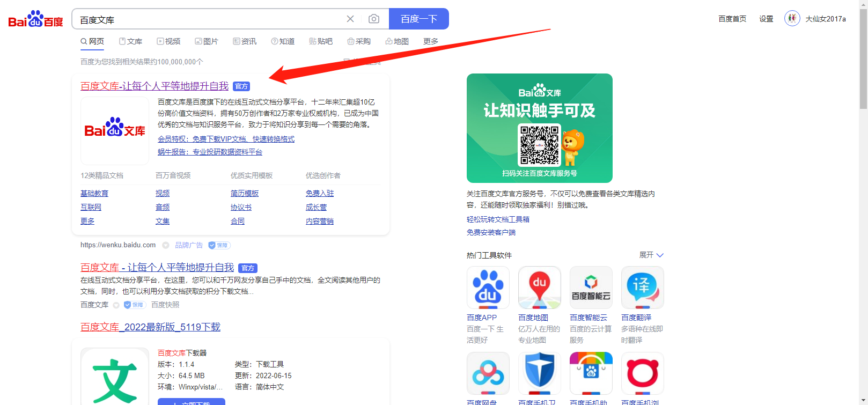Clear the search box with the X icon
This screenshot has height=405, width=868.
coord(350,19)
